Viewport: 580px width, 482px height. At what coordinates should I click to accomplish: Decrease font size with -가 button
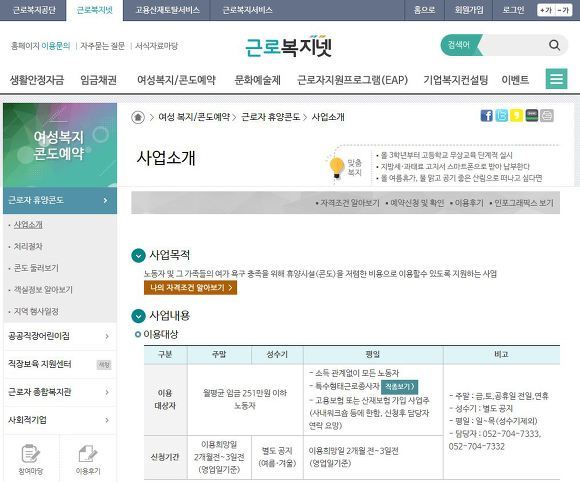click(x=563, y=10)
